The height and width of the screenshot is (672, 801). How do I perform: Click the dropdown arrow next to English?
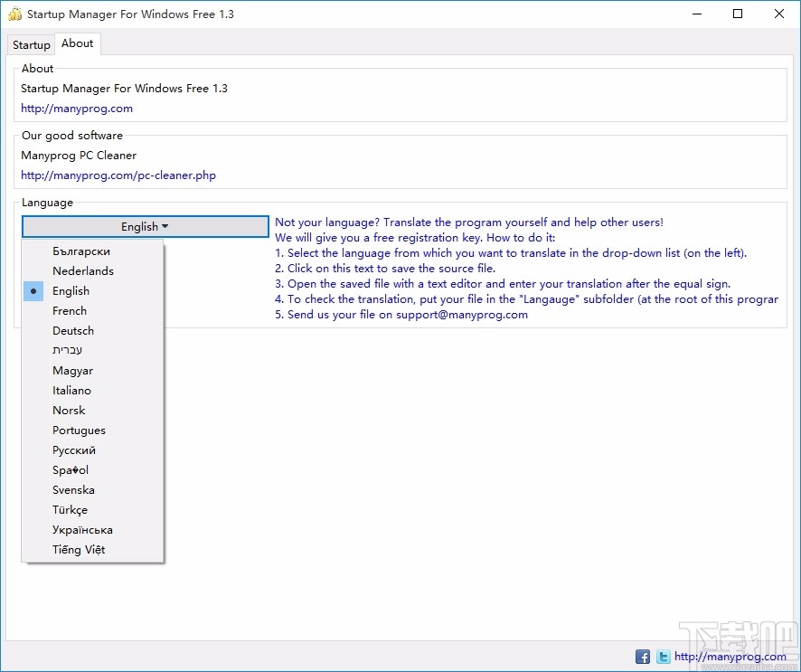[x=167, y=226]
